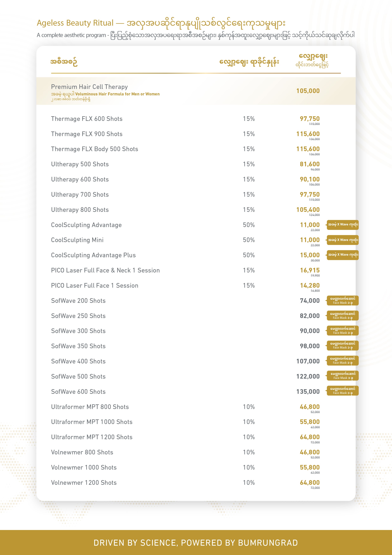Click the Face Mask badge beside SofWave 200 Shots
The width and height of the screenshot is (392, 555).
click(x=343, y=300)
